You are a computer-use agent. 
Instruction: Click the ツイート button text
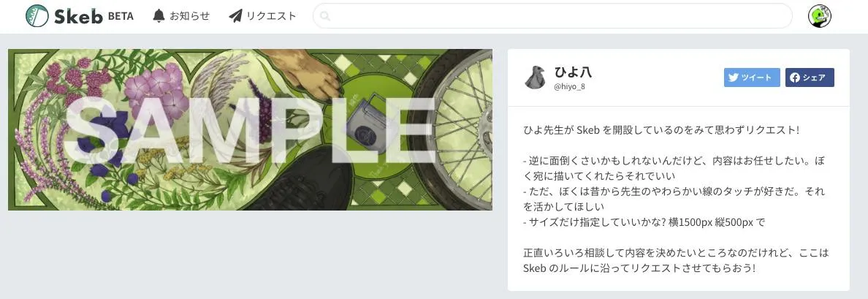point(757,77)
